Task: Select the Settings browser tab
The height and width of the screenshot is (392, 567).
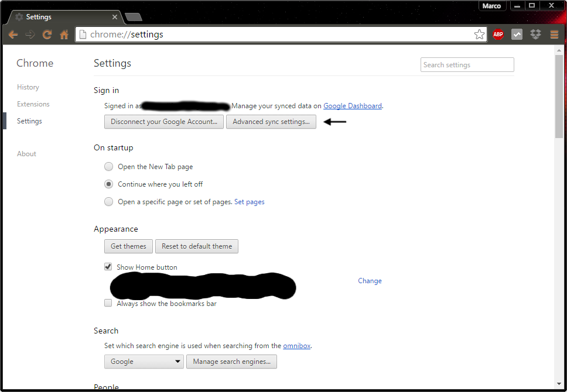Action: [65, 17]
